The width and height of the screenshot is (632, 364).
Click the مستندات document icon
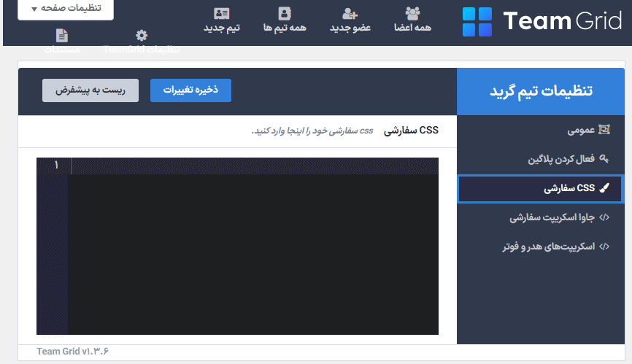pyautogui.click(x=62, y=35)
